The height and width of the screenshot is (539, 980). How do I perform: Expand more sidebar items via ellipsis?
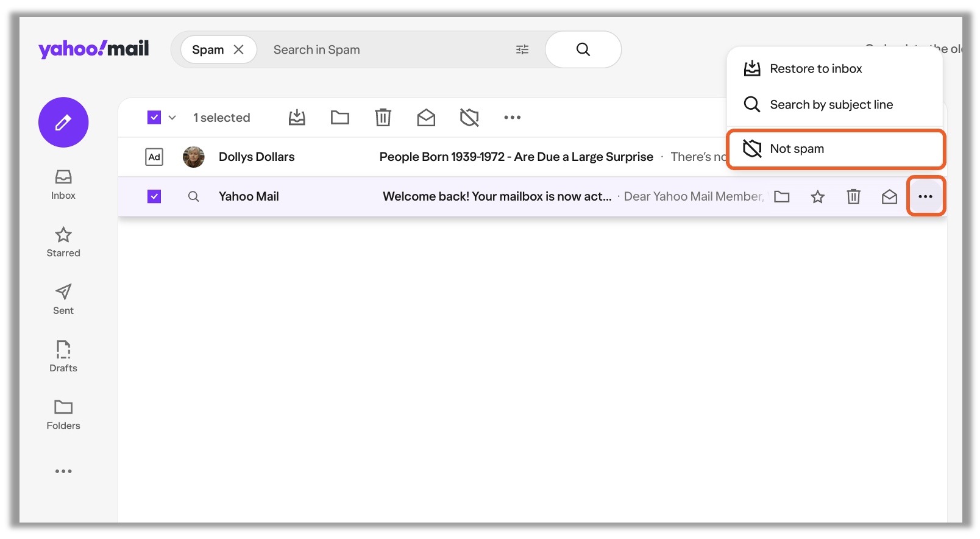coord(63,471)
